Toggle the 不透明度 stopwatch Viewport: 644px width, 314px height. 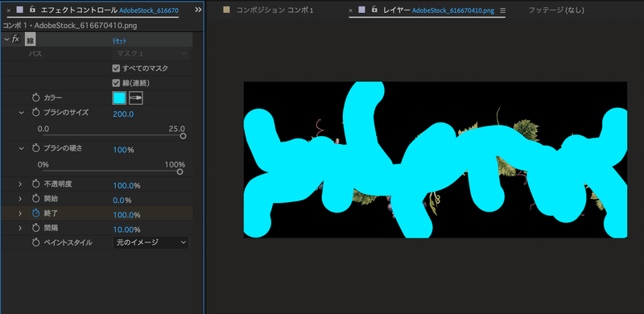[35, 184]
